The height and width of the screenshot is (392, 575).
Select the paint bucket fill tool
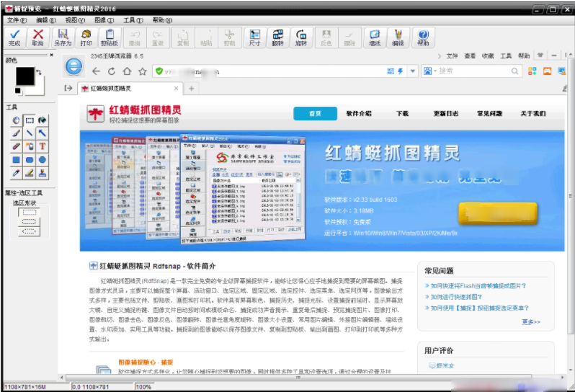[43, 120]
